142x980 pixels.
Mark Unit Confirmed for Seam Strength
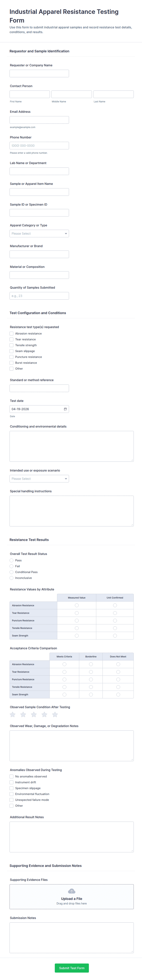pos(115,636)
